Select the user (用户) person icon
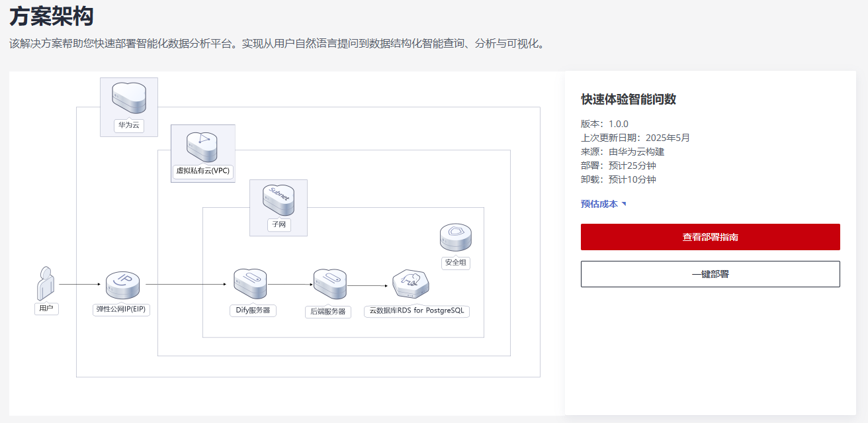 click(x=46, y=283)
